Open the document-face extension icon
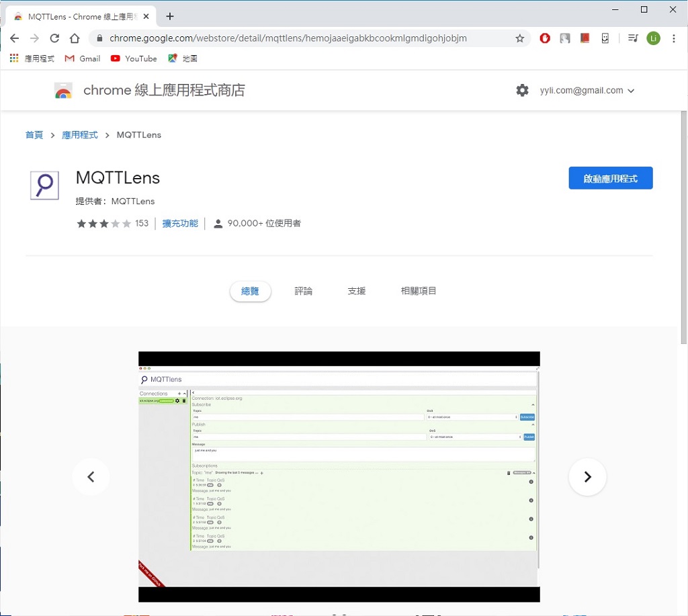The height and width of the screenshot is (616, 688). [x=605, y=38]
